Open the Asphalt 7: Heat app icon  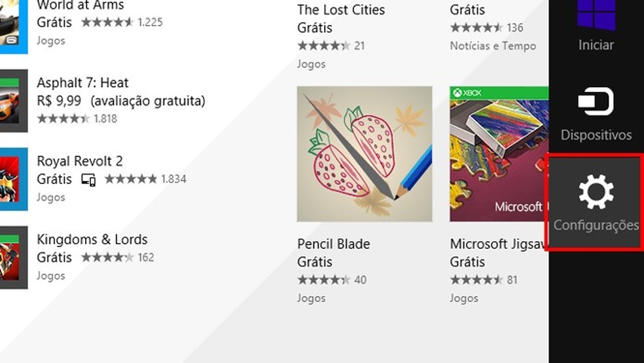pyautogui.click(x=13, y=101)
